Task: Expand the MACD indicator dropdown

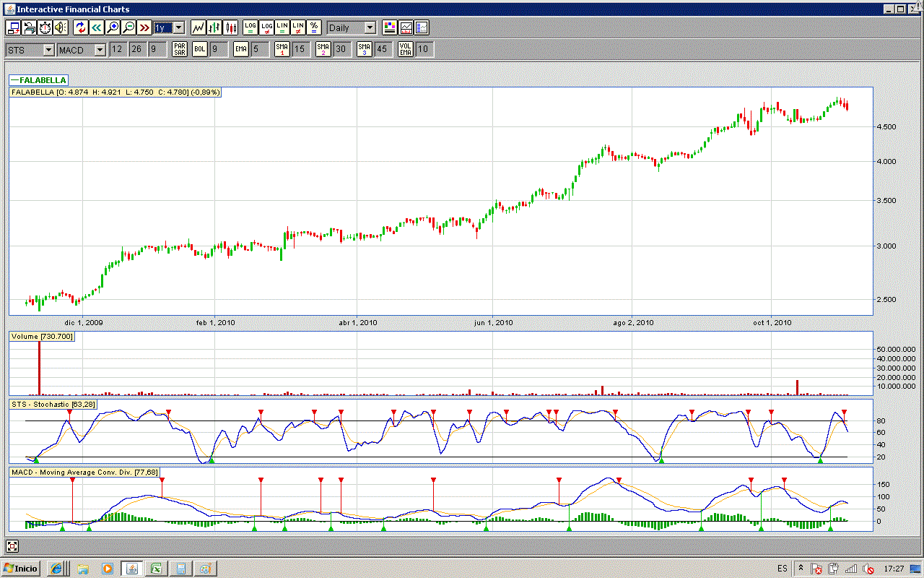Action: coord(100,50)
